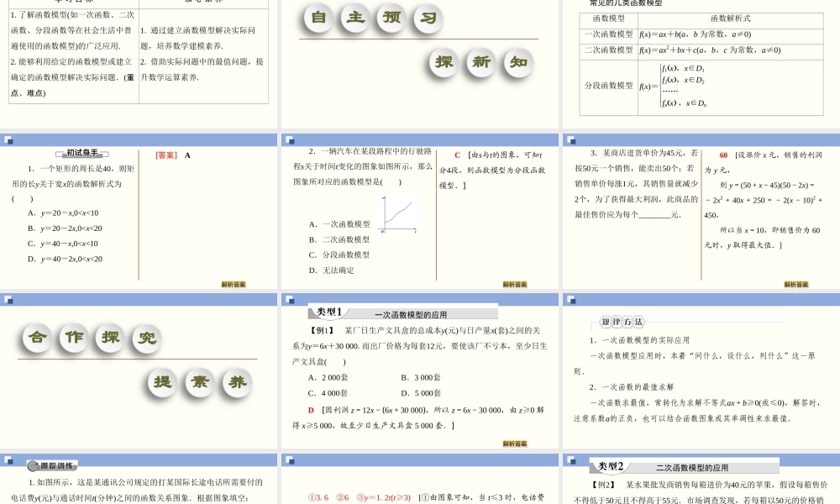This screenshot has width=840, height=504.
Task: Click 解析答案 under the rectangle question
Action: pyautogui.click(x=232, y=284)
